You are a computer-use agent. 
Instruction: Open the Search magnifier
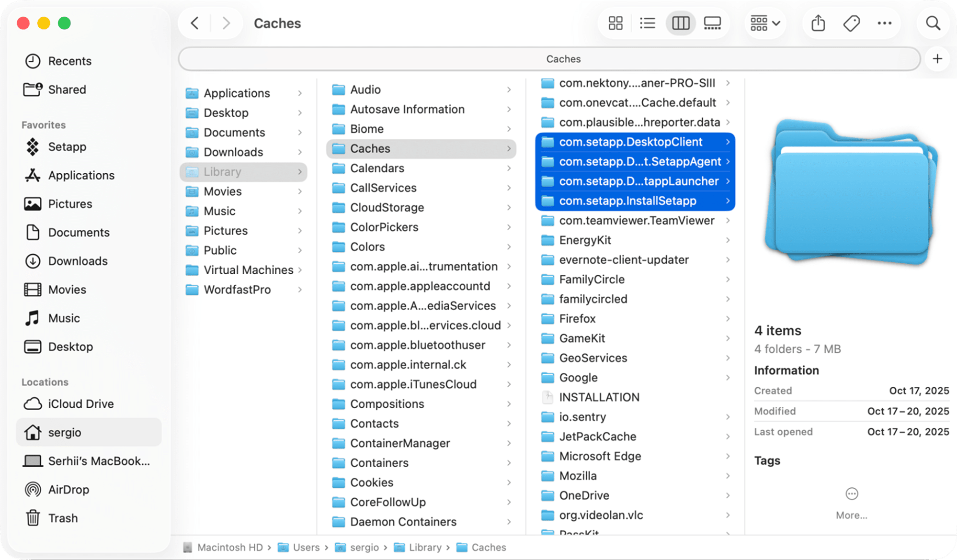(x=933, y=23)
